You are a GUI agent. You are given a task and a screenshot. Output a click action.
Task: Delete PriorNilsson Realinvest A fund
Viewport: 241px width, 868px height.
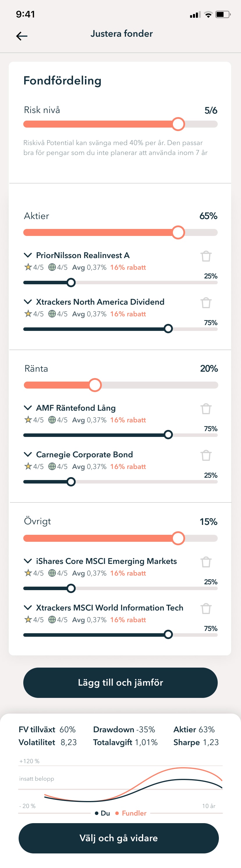pos(206,256)
